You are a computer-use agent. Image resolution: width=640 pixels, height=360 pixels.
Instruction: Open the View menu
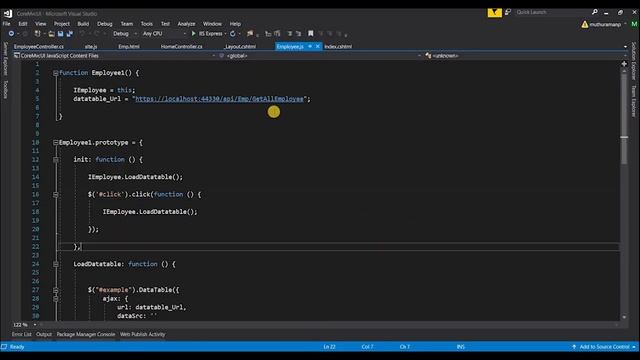click(40, 24)
